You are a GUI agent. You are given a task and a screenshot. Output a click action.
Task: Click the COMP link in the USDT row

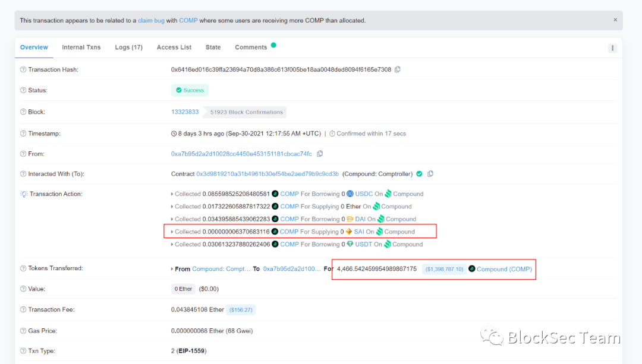coord(289,244)
